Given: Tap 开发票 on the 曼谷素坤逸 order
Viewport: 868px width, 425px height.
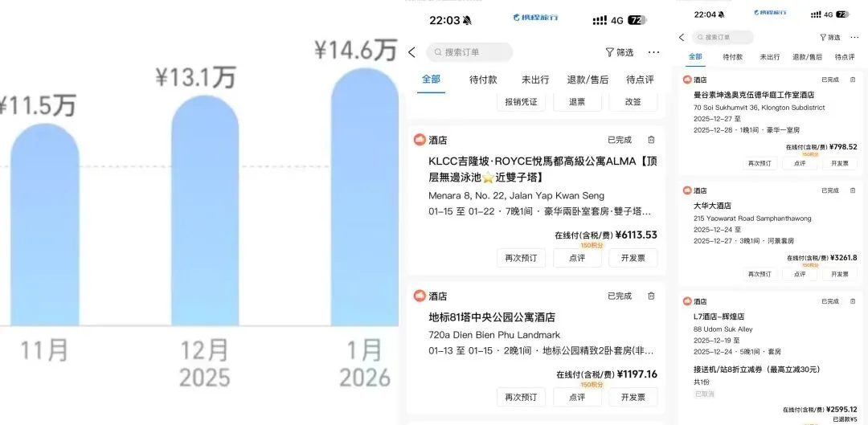Looking at the screenshot, I should (839, 163).
